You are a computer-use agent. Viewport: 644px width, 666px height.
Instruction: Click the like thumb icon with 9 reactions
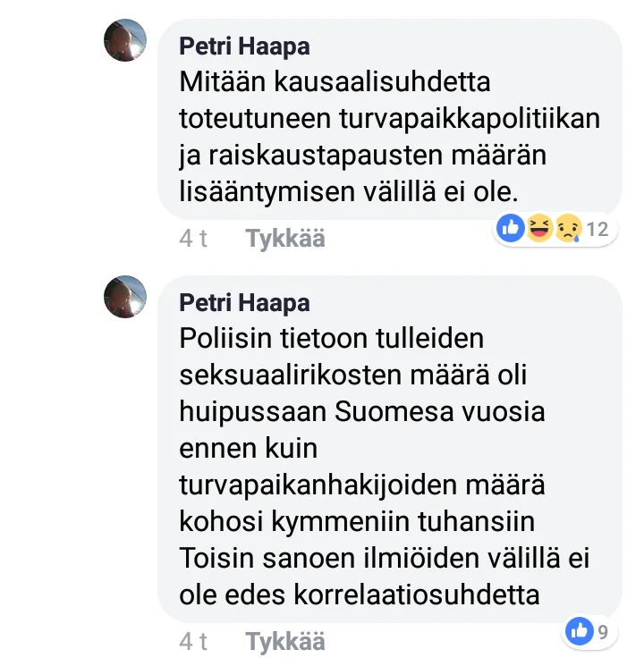coord(580,633)
